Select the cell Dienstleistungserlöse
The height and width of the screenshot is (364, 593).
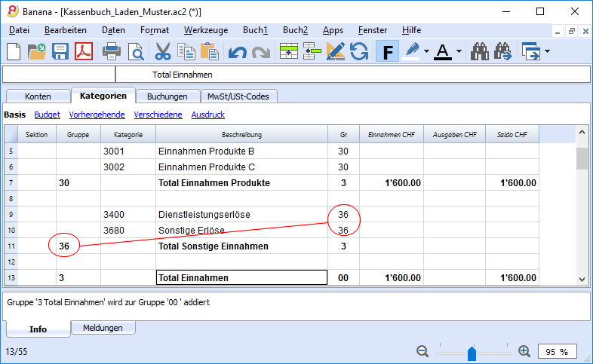[241, 215]
